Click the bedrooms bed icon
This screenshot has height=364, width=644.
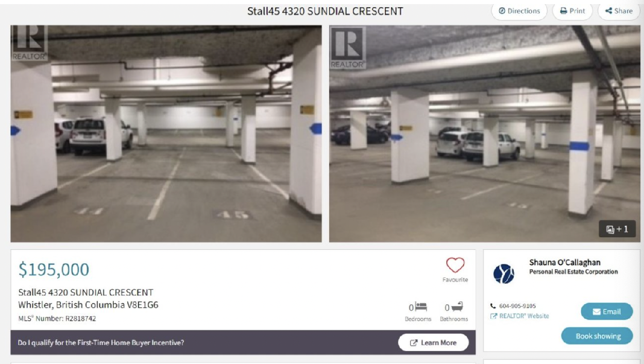[420, 307]
